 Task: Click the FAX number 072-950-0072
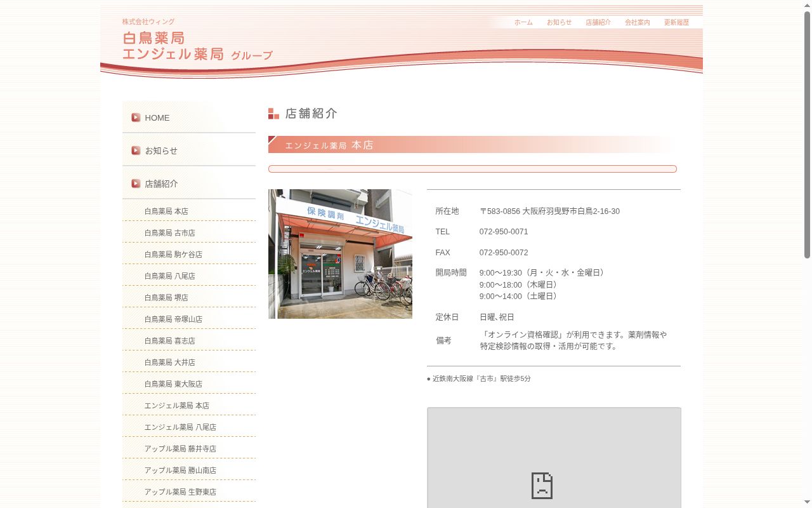click(504, 253)
